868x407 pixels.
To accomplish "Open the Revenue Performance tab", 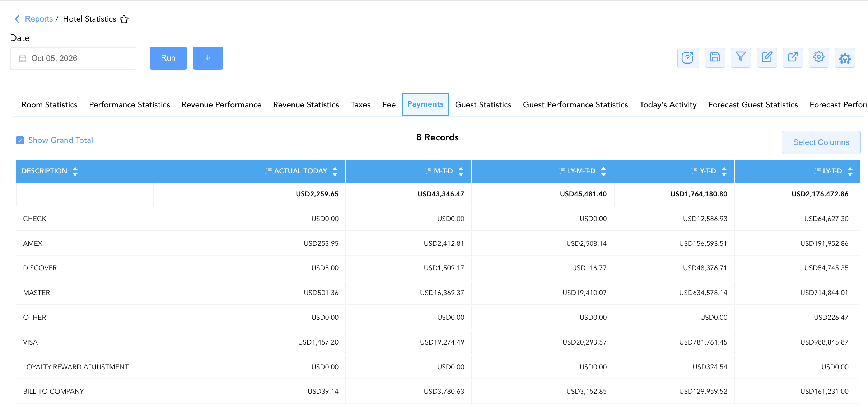I will 221,104.
